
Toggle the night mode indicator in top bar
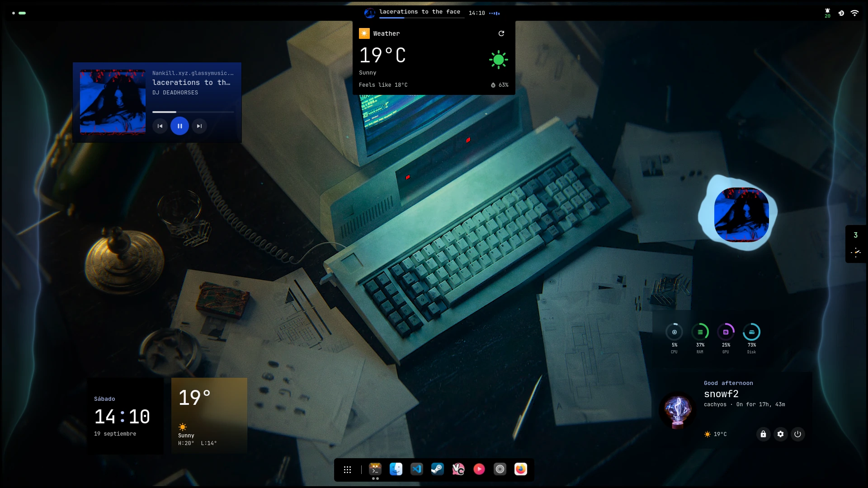pos(841,13)
